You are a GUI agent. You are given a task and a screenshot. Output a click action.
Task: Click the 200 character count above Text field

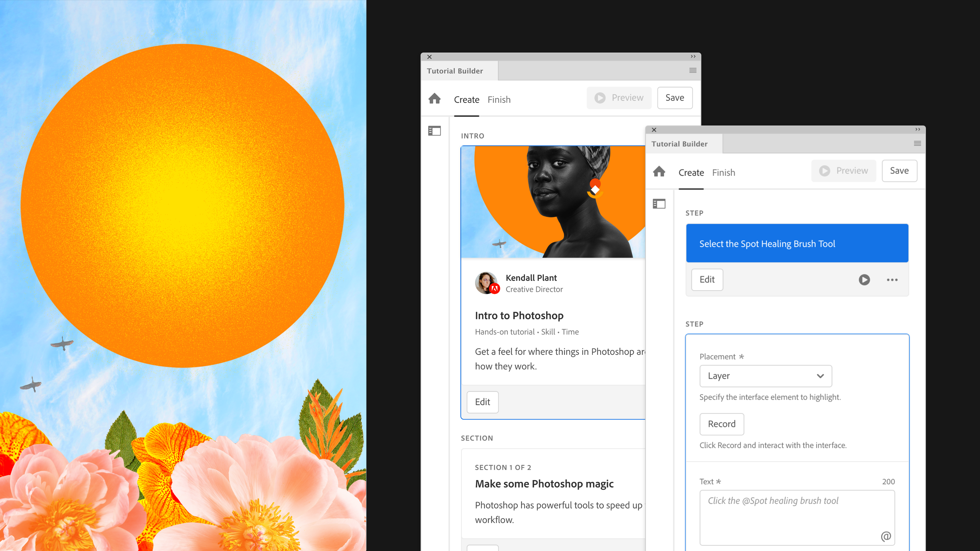(888, 482)
